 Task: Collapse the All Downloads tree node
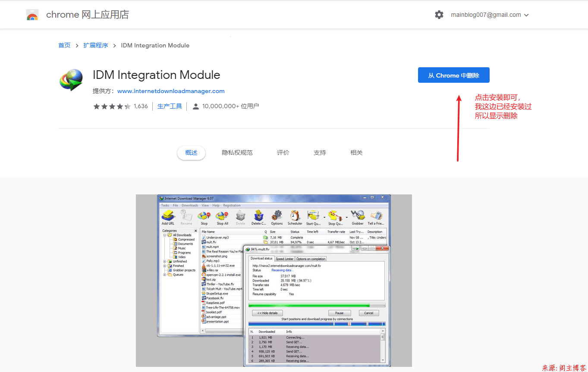point(164,235)
